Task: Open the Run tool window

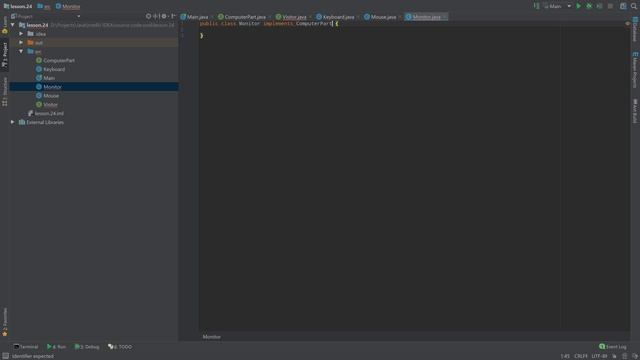Action: click(x=56, y=347)
